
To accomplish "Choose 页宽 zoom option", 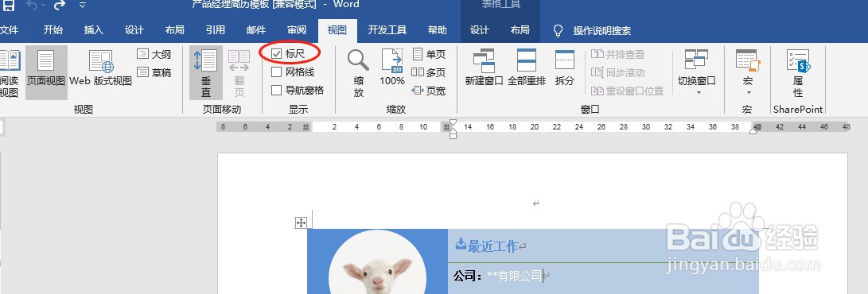I will [x=429, y=91].
